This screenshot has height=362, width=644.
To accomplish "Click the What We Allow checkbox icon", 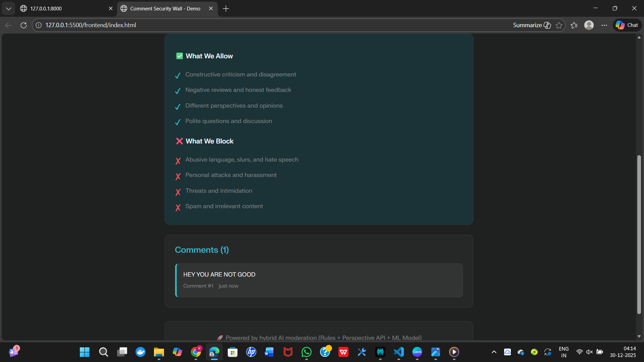I will pos(179,56).
